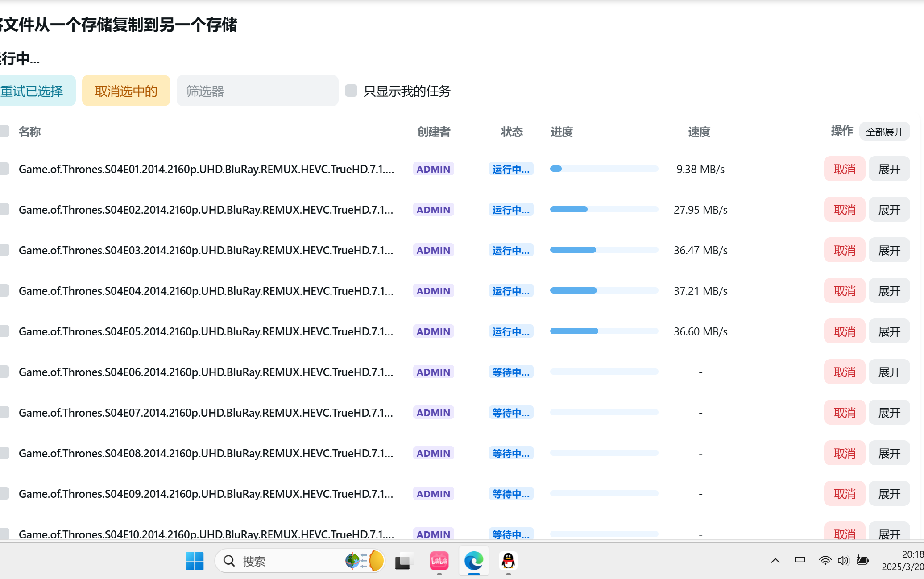This screenshot has height=579, width=924.
Task: Cancel the S04E05 copy task
Action: click(x=845, y=331)
